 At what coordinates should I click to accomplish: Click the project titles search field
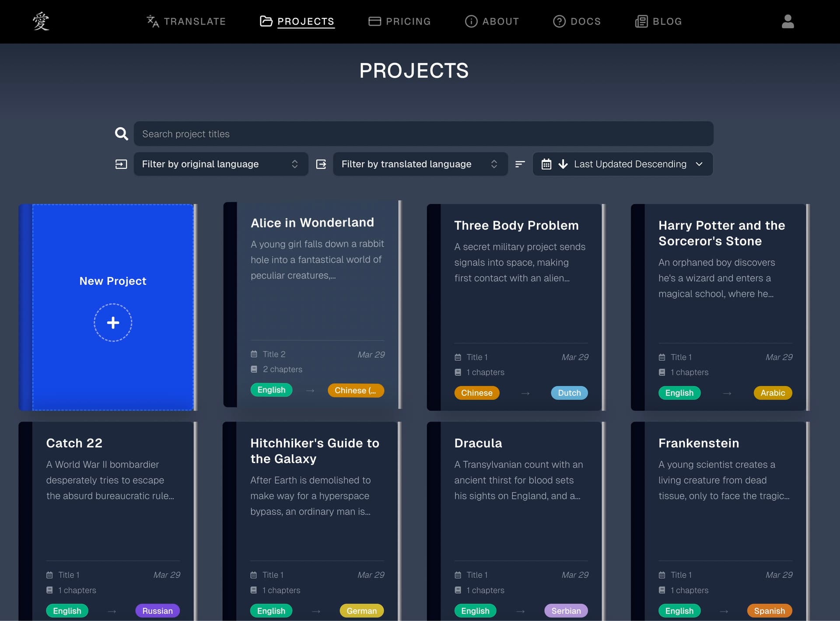pyautogui.click(x=424, y=134)
